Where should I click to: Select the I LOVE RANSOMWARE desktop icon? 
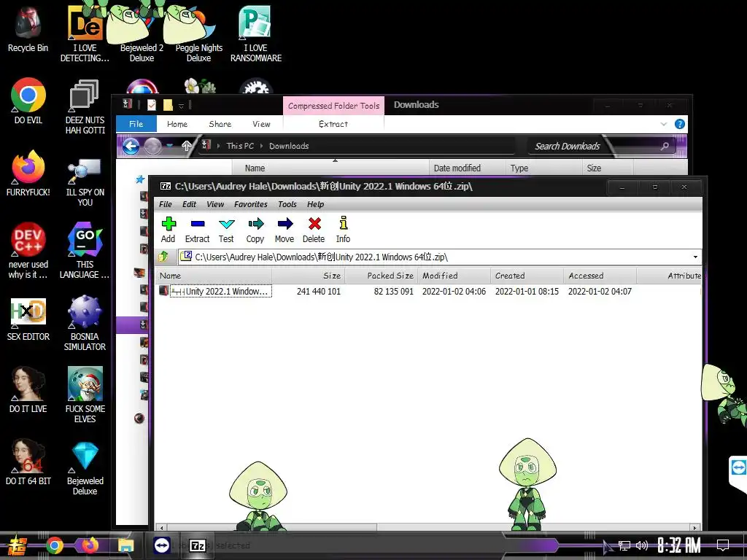click(256, 34)
